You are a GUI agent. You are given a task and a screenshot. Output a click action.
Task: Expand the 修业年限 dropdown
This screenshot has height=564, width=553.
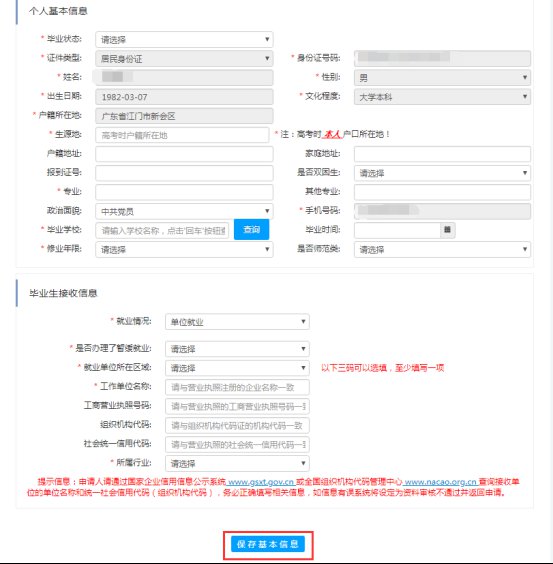(x=184, y=249)
